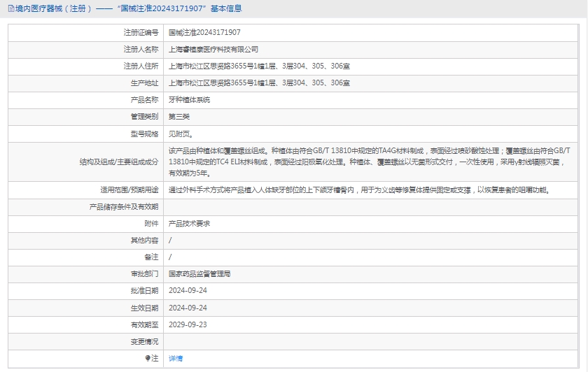Image resolution: width=588 pixels, height=372 pixels.
Task: Open the 详情 link in the 注 row
Action: pos(176,358)
